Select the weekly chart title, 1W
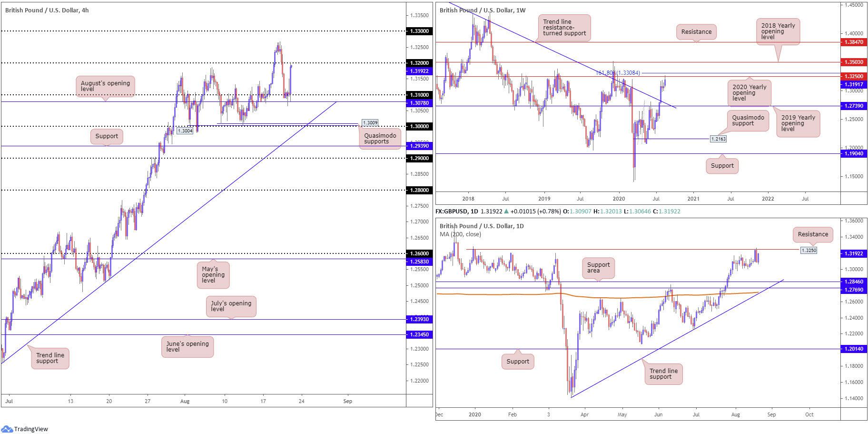The width and height of the screenshot is (868, 434). 483,10
